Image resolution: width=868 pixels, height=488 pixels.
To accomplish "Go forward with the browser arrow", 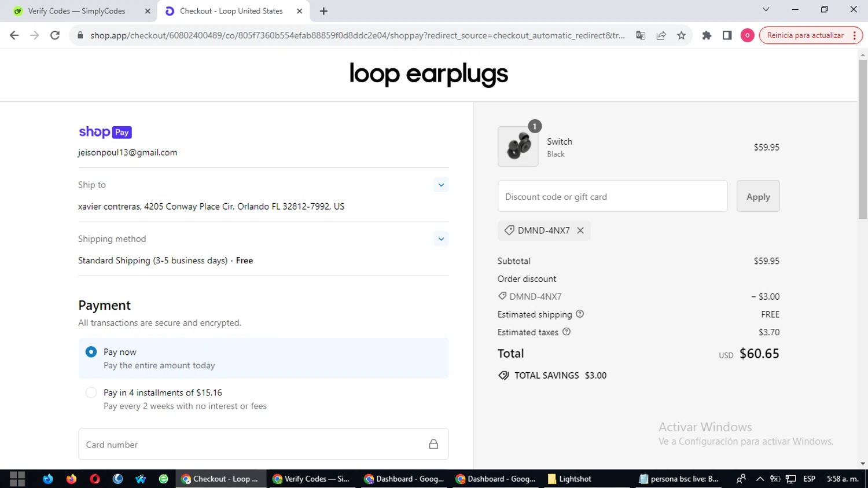I will [x=35, y=35].
